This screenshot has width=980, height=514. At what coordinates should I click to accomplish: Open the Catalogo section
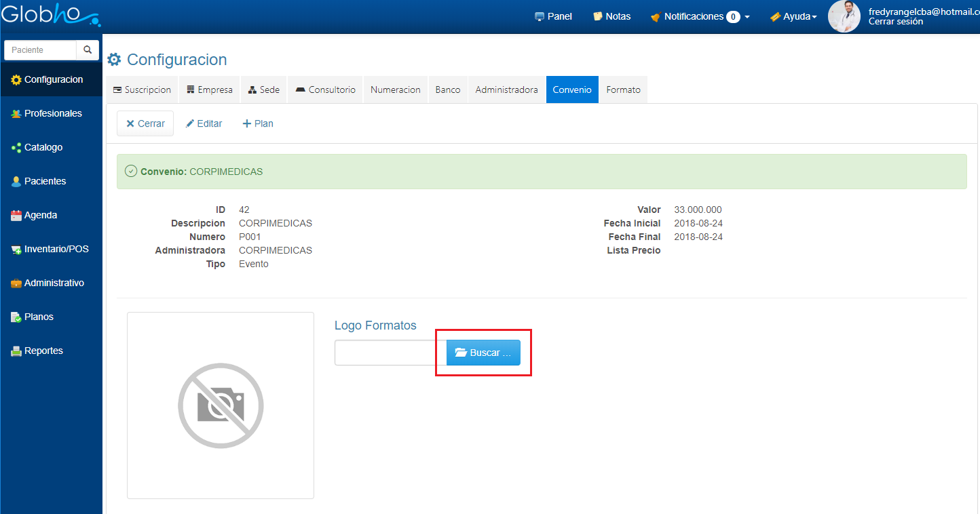coord(43,147)
